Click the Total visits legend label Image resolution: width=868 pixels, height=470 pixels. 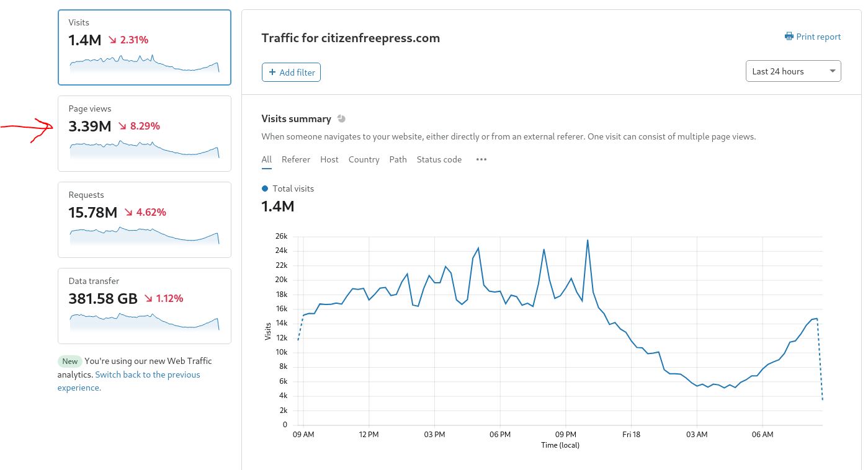tap(293, 188)
